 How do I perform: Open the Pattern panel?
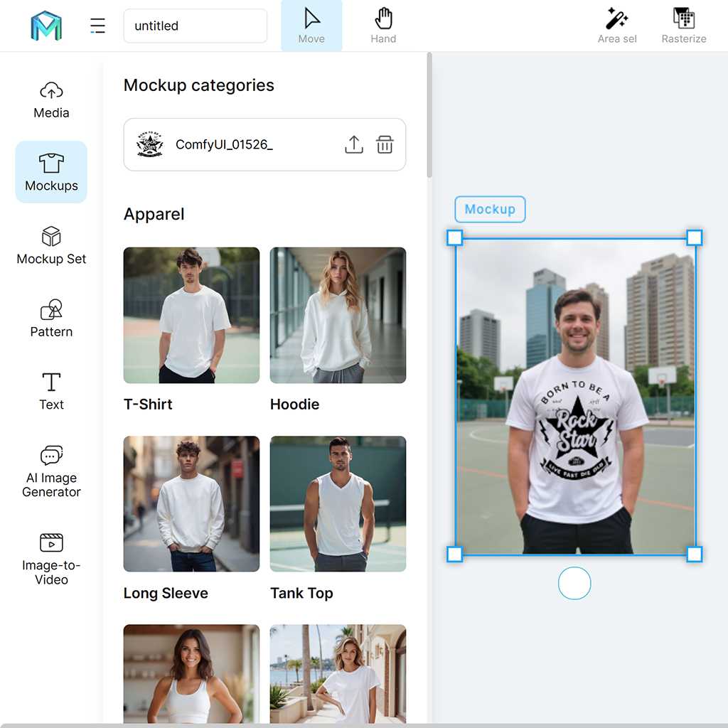(x=51, y=318)
